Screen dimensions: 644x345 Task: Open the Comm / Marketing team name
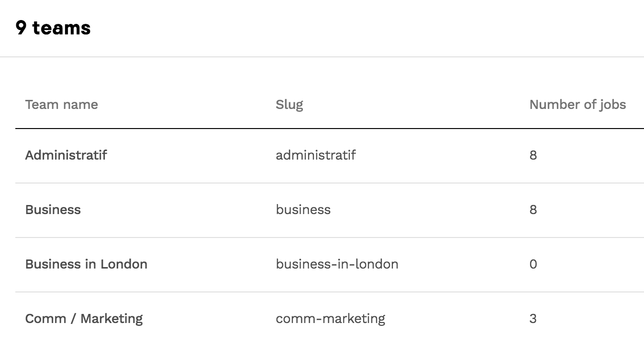pyautogui.click(x=84, y=319)
